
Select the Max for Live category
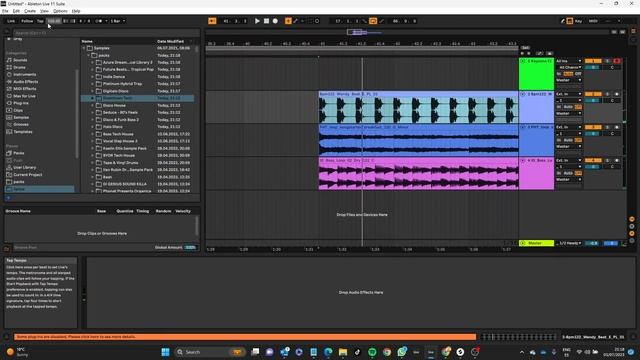point(24,96)
